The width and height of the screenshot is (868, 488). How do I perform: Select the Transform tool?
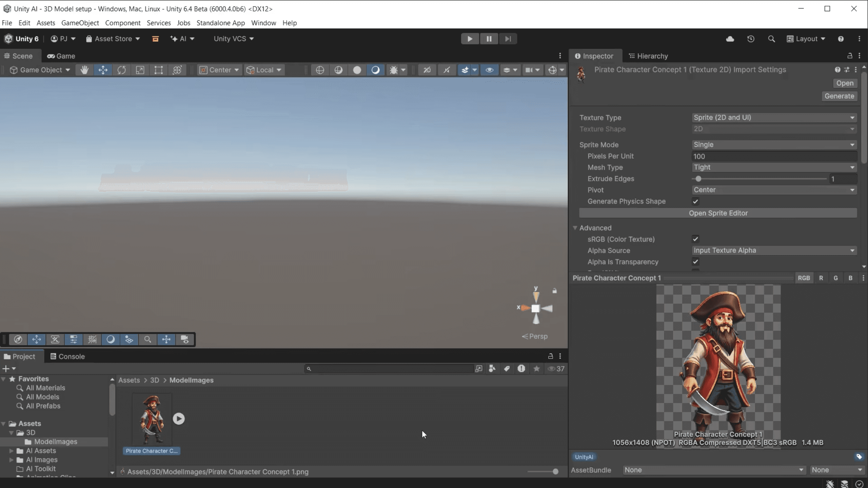point(177,70)
